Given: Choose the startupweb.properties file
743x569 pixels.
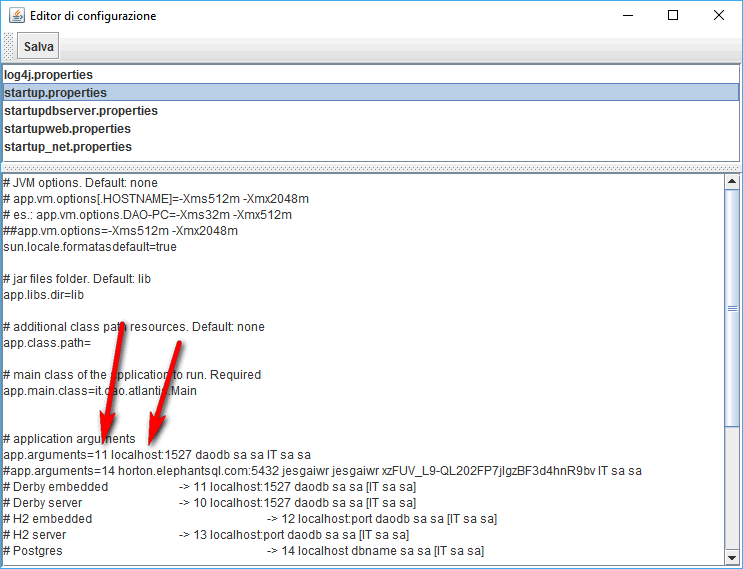Looking at the screenshot, I should click(371, 128).
